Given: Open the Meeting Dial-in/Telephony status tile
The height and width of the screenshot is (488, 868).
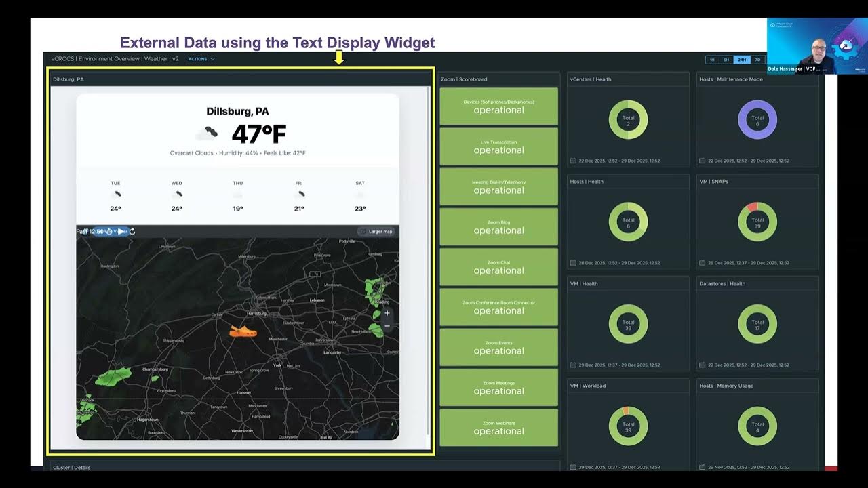Looking at the screenshot, I should click(x=498, y=186).
